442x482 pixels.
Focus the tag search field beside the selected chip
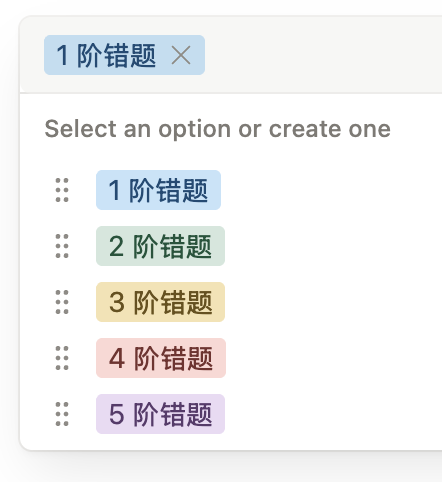pos(323,55)
